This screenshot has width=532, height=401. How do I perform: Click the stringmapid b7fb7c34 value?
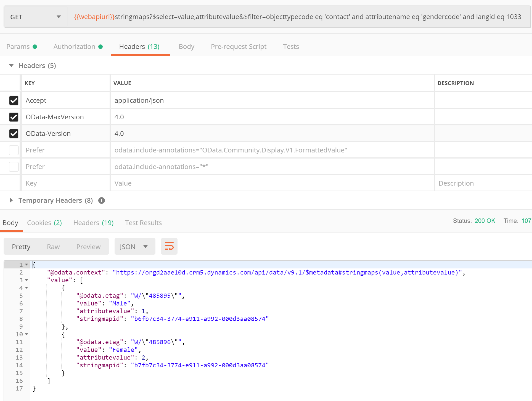tap(200, 365)
